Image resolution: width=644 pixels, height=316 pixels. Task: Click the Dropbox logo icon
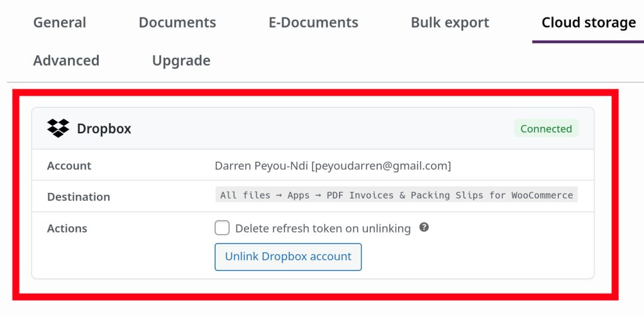coord(58,128)
